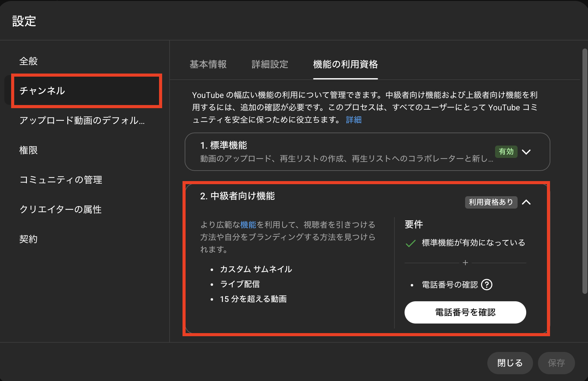Open コミュニティの管理 settings
This screenshot has width=588, height=381.
click(x=61, y=180)
